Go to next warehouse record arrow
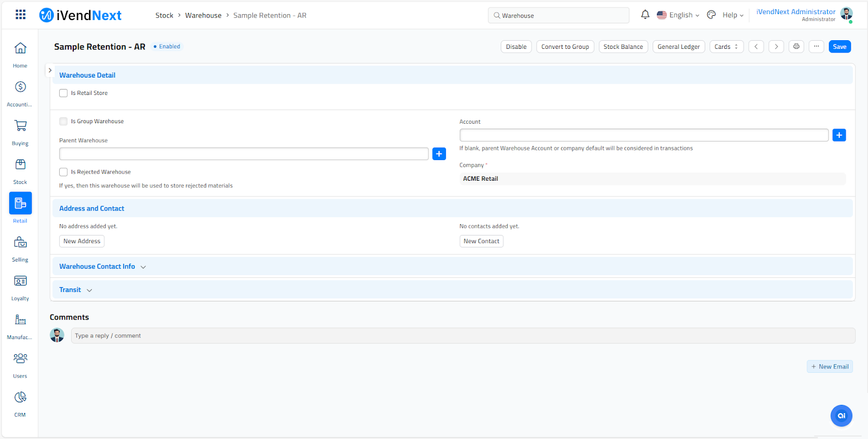 [x=776, y=47]
